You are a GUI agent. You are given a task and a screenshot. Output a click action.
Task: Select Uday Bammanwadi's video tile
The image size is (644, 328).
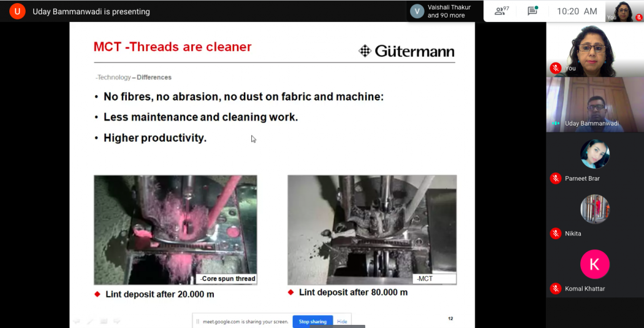click(595, 105)
